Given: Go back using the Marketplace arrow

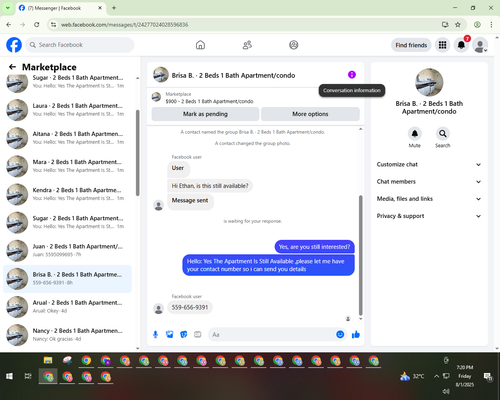Looking at the screenshot, I should (x=12, y=67).
